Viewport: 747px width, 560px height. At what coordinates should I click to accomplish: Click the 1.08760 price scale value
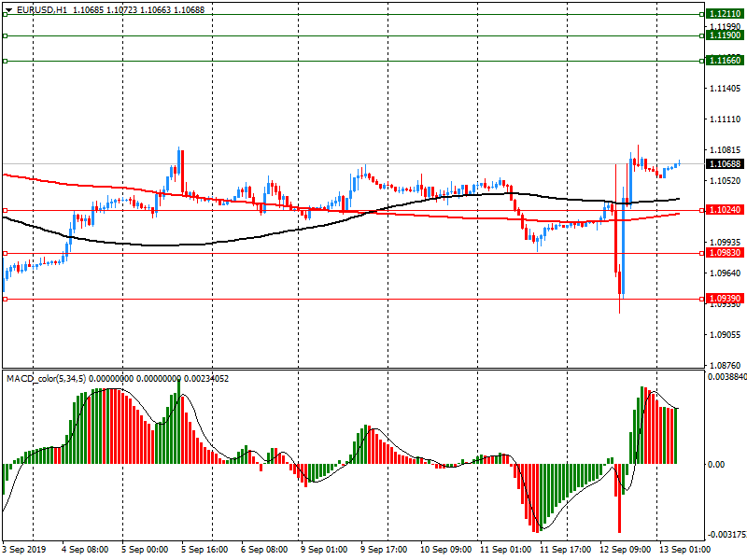(726, 365)
